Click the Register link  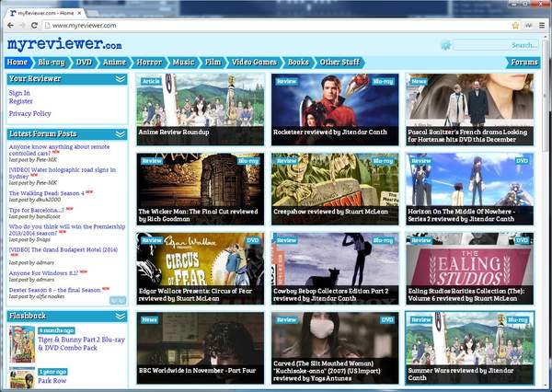click(x=21, y=101)
